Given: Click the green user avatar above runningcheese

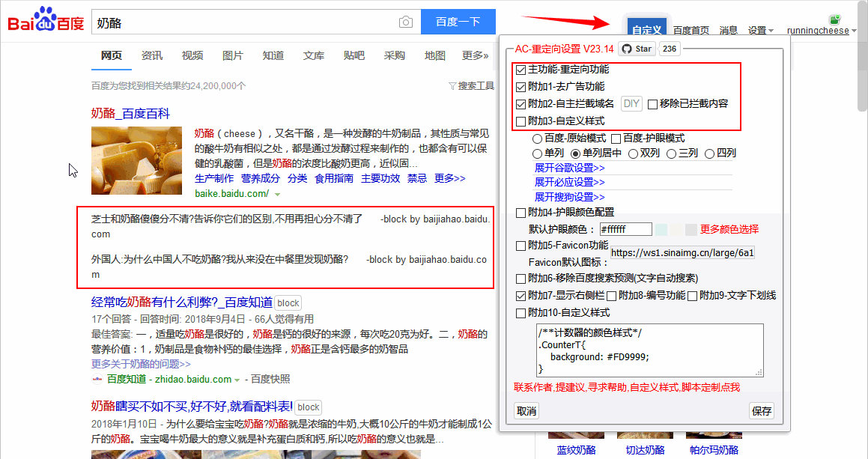Looking at the screenshot, I should (835, 20).
